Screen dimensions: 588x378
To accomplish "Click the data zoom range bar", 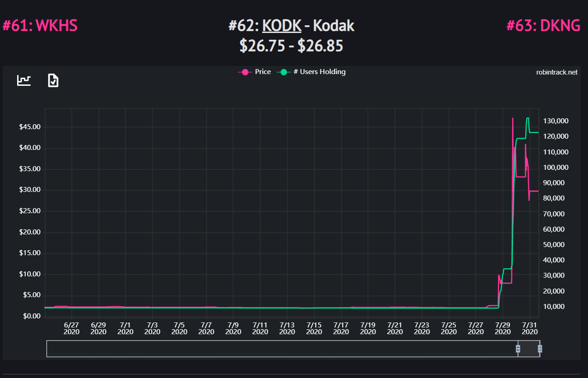I will click(293, 349).
